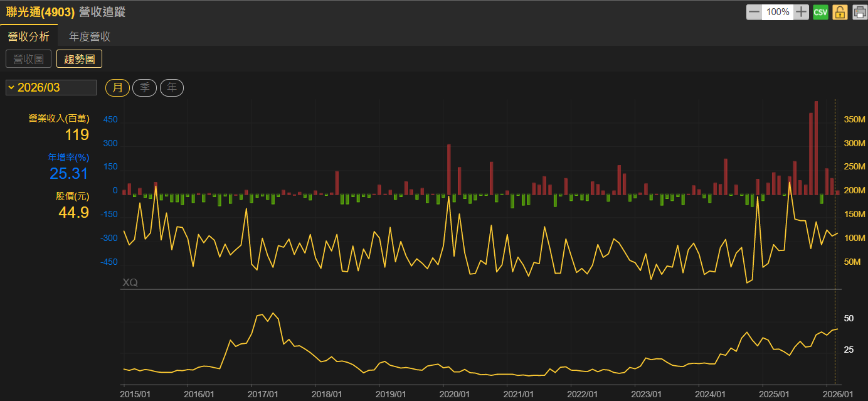The width and height of the screenshot is (868, 401).
Task: Click the zoom out minus button
Action: click(x=754, y=12)
